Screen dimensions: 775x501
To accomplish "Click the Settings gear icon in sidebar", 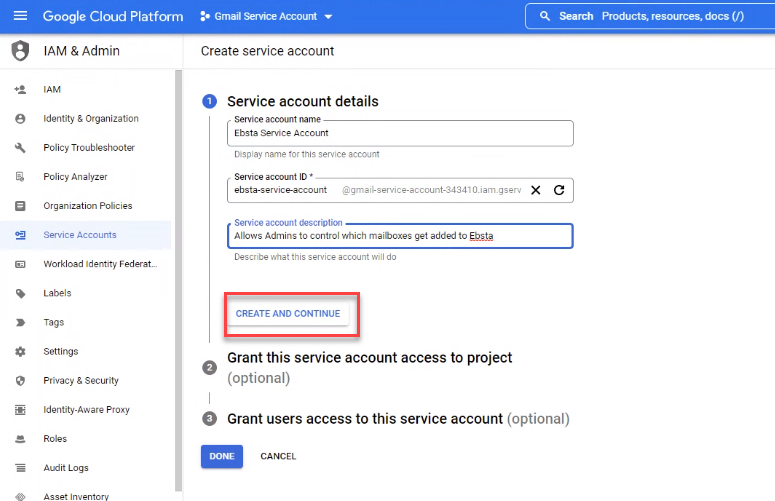I will click(20, 352).
